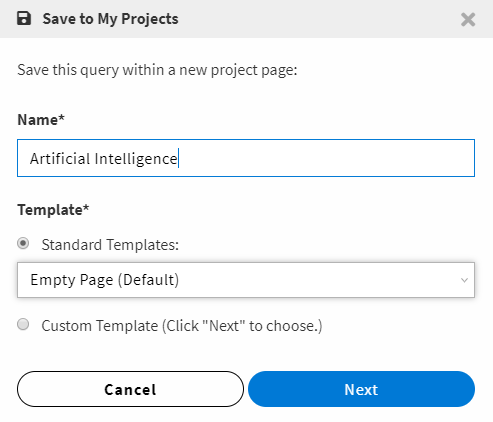Close the Save to My Projects dialog
The height and width of the screenshot is (422, 493).
tap(468, 19)
